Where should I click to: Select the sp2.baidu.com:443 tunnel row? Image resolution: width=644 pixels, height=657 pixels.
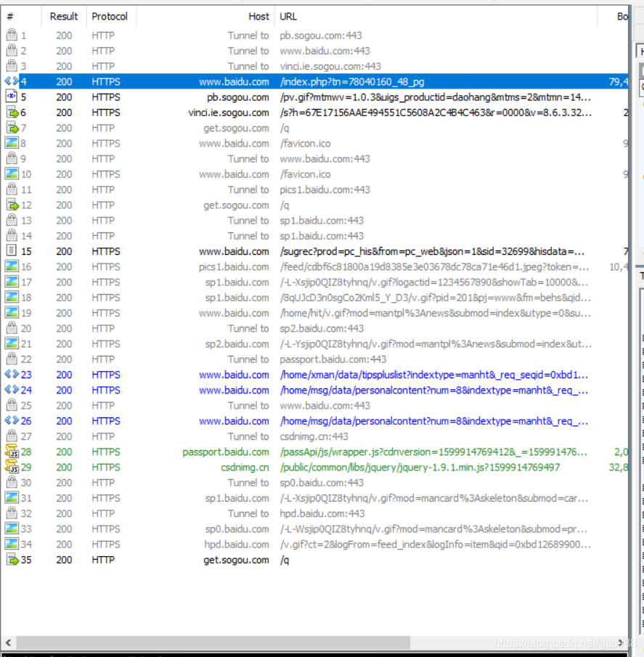tap(314, 328)
